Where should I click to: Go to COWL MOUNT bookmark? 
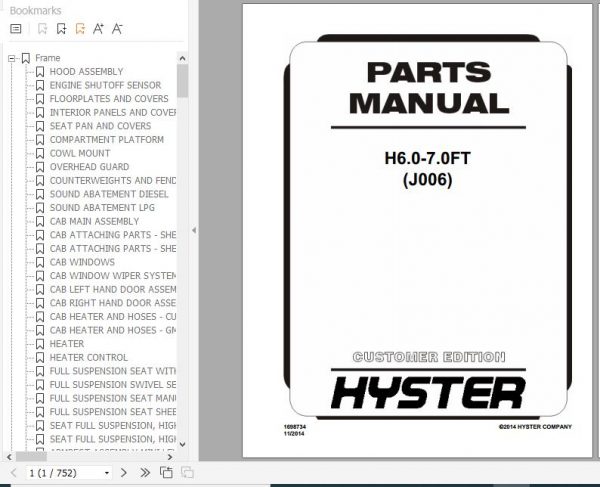coord(80,153)
